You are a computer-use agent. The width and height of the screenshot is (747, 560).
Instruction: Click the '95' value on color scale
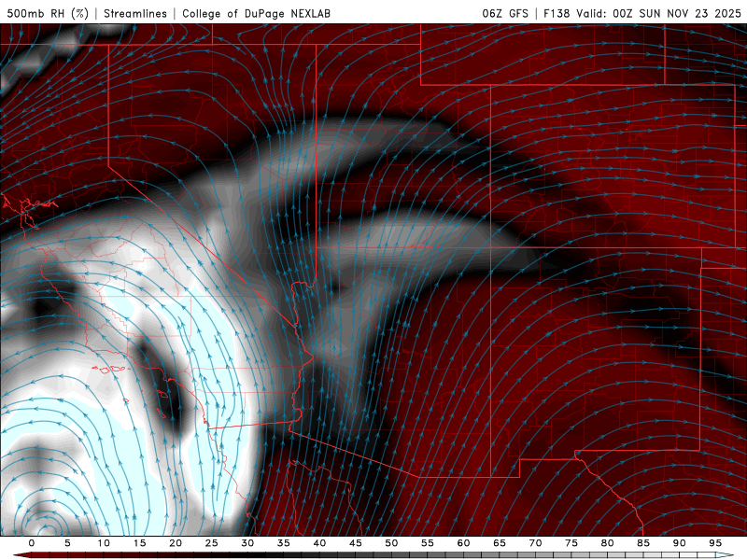(715, 543)
